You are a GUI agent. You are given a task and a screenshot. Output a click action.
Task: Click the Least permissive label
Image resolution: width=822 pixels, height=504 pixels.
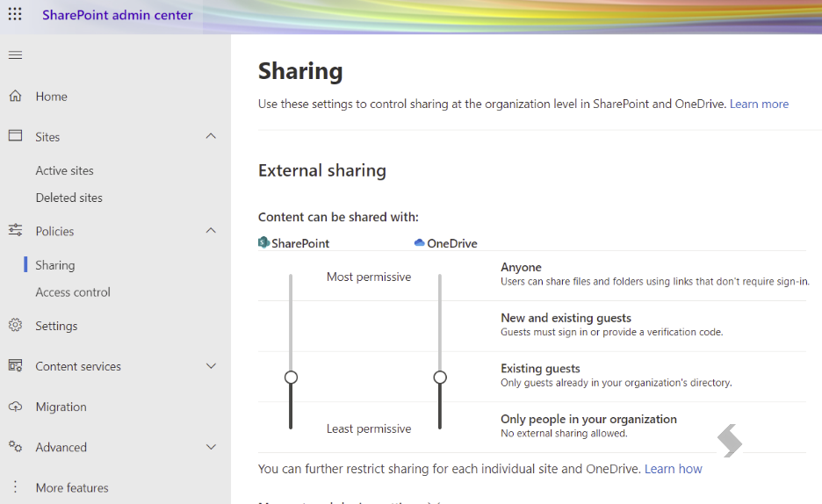[369, 428]
